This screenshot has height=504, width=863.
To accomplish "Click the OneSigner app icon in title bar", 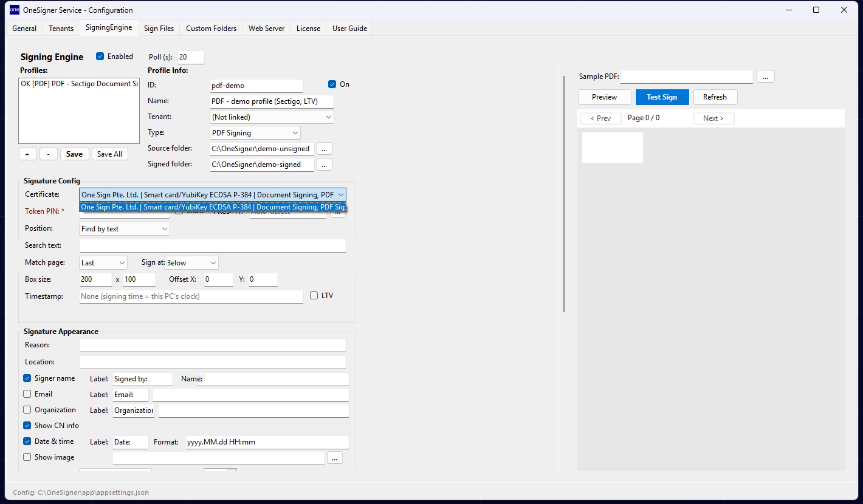I will (x=14, y=10).
